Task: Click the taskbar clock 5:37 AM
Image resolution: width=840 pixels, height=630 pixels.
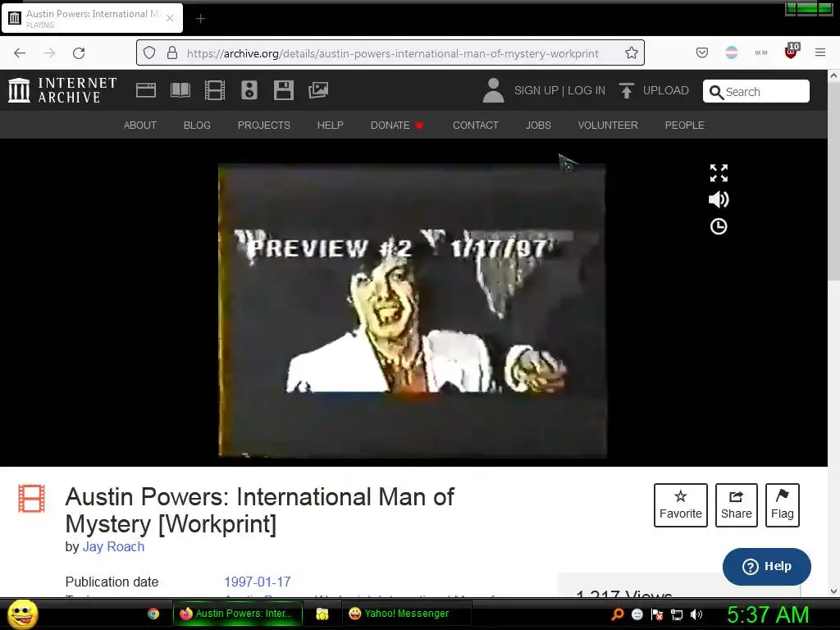Action: (768, 614)
